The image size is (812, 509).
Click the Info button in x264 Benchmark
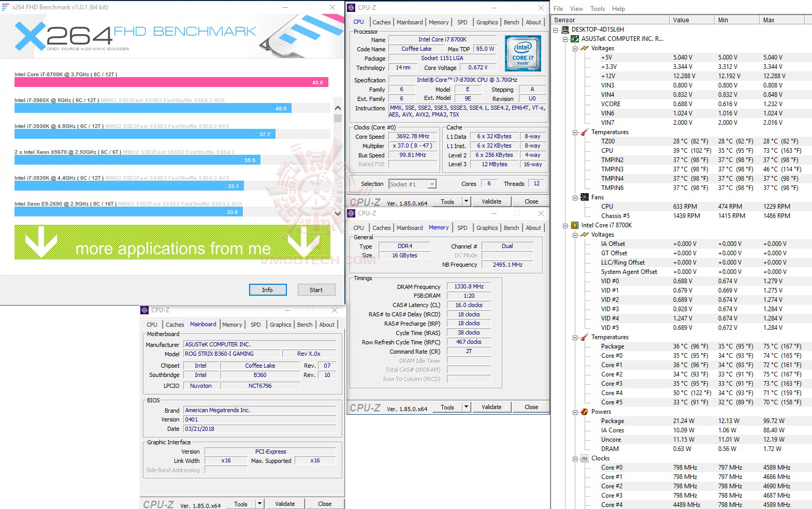click(267, 290)
